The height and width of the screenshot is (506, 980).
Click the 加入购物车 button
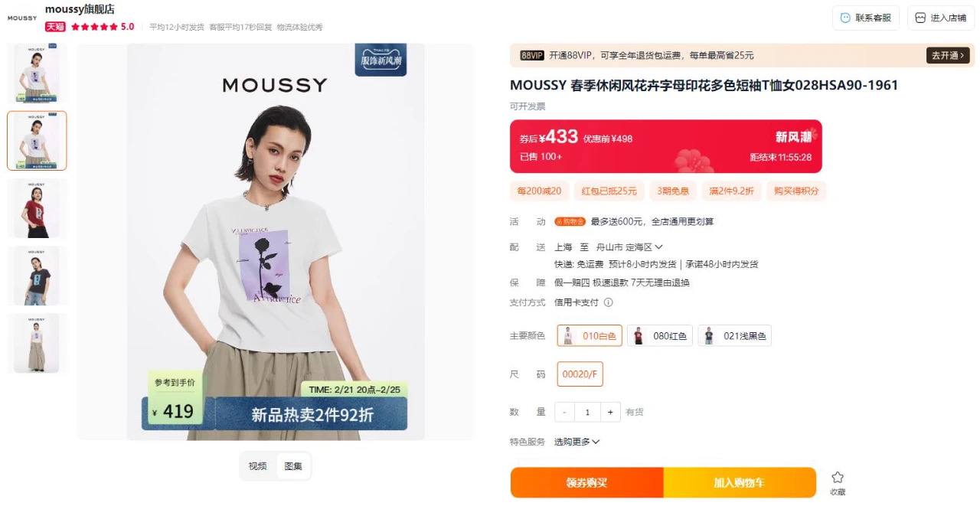coord(740,483)
